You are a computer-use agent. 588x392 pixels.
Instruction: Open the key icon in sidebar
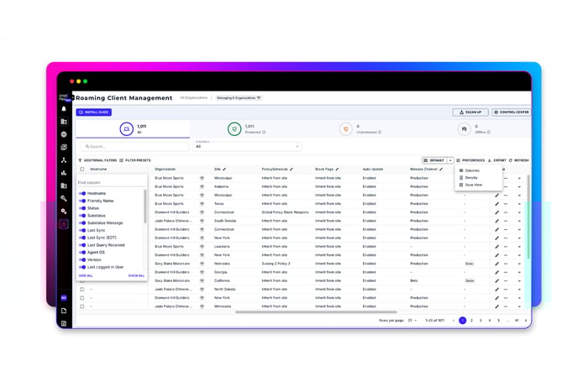[x=64, y=198]
